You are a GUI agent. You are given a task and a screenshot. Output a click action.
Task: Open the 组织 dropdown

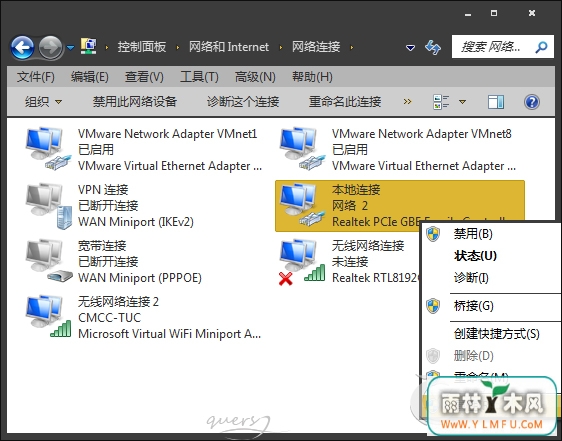click(x=43, y=102)
